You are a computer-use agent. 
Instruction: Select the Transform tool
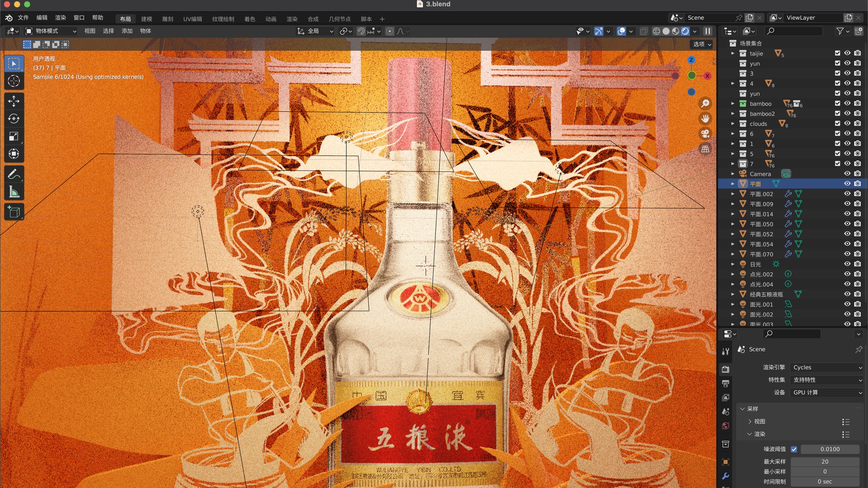pos(14,154)
